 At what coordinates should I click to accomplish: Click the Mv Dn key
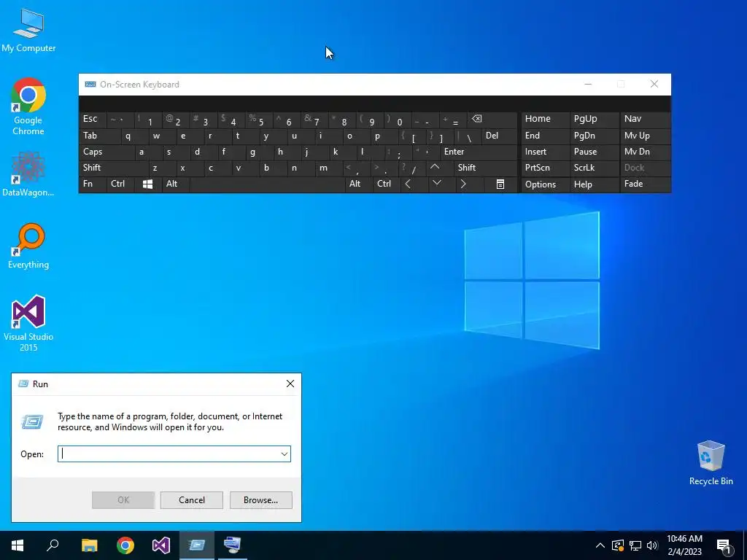click(645, 152)
